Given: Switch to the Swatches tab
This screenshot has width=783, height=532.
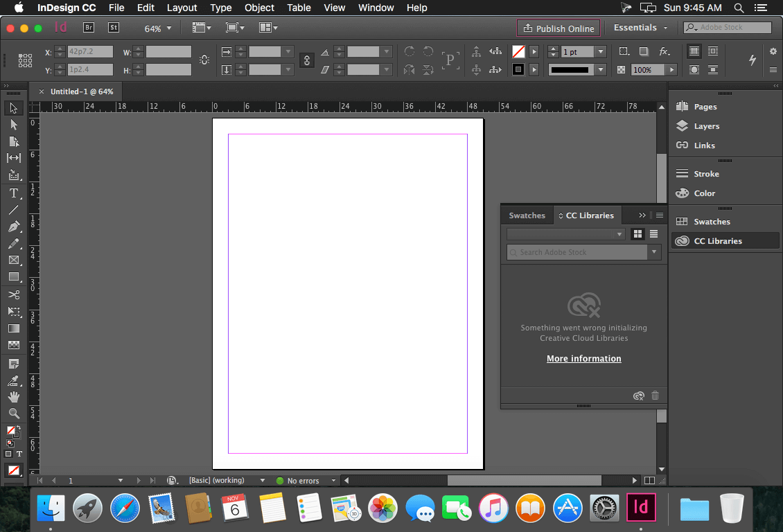Looking at the screenshot, I should pos(527,215).
